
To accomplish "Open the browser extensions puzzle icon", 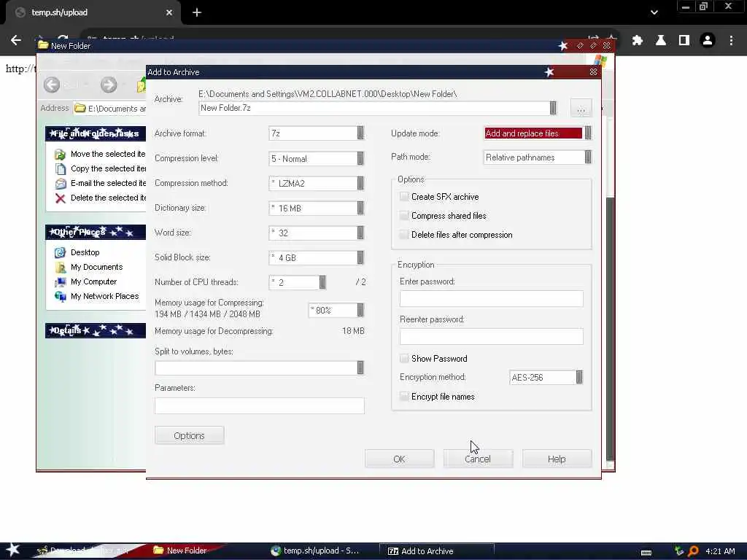I will pos(637,41).
